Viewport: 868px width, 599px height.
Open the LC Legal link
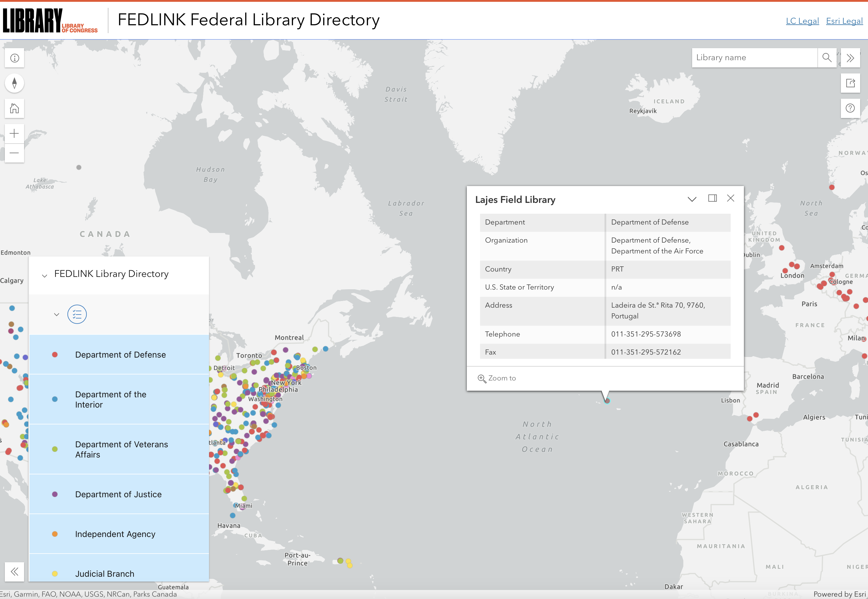802,21
